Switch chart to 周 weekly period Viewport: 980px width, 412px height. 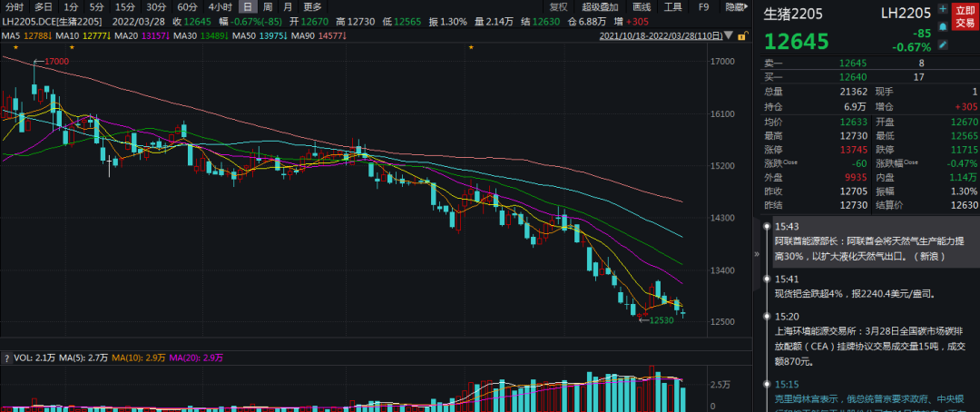(267, 7)
